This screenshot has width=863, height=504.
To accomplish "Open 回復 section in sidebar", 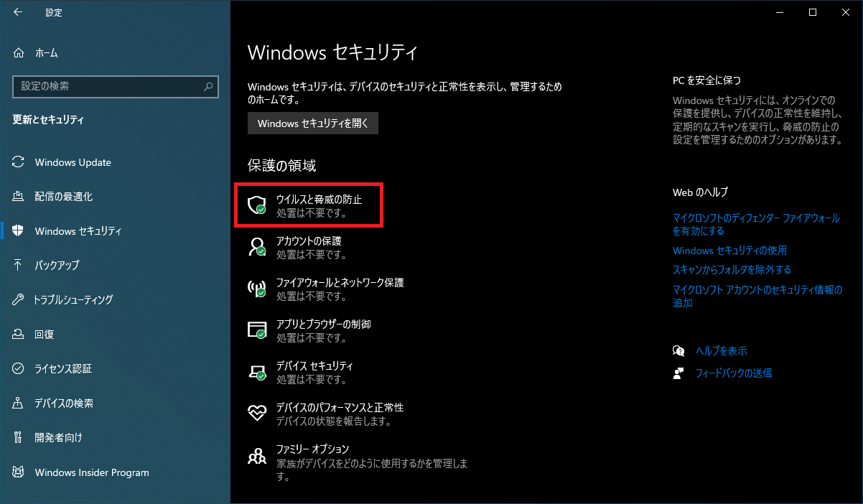I will pos(115,334).
